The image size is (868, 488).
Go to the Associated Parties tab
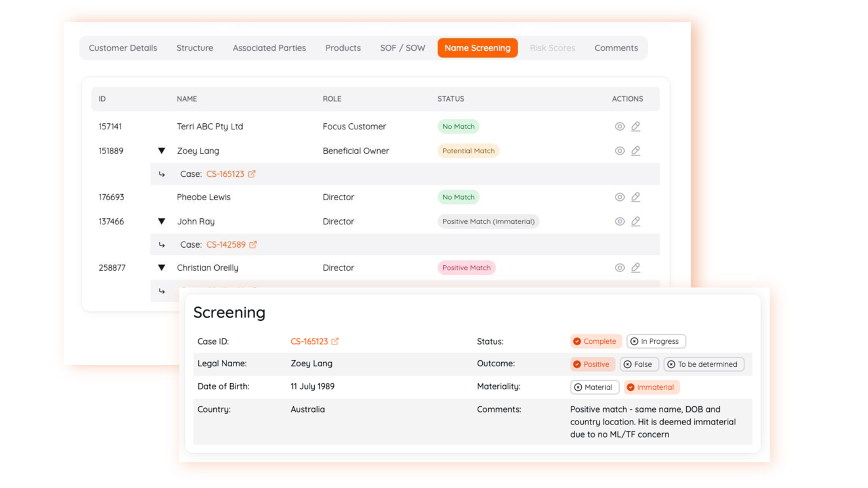pyautogui.click(x=269, y=48)
